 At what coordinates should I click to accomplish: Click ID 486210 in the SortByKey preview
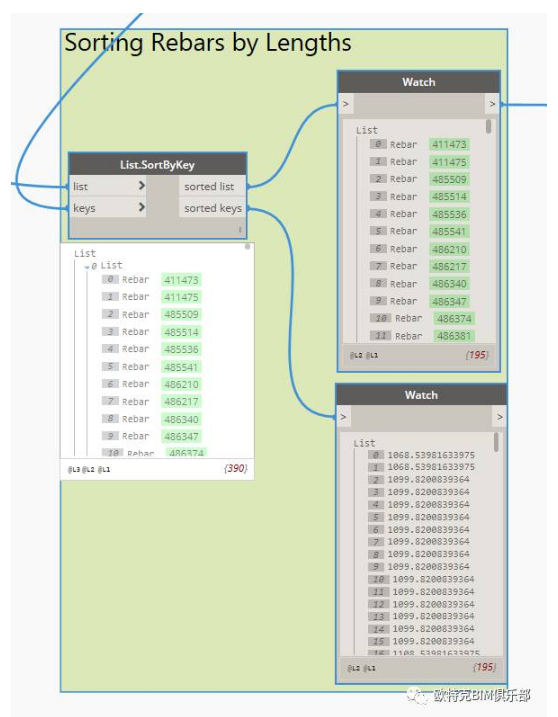click(181, 384)
